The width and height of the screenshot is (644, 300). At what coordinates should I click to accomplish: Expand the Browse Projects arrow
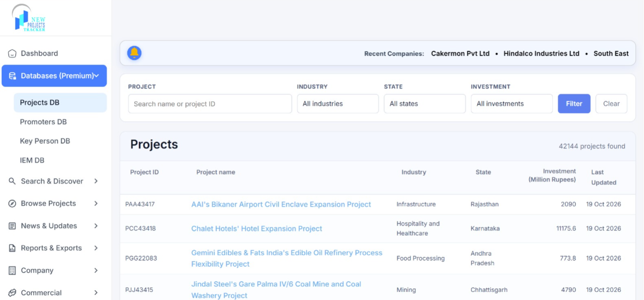[x=96, y=204]
